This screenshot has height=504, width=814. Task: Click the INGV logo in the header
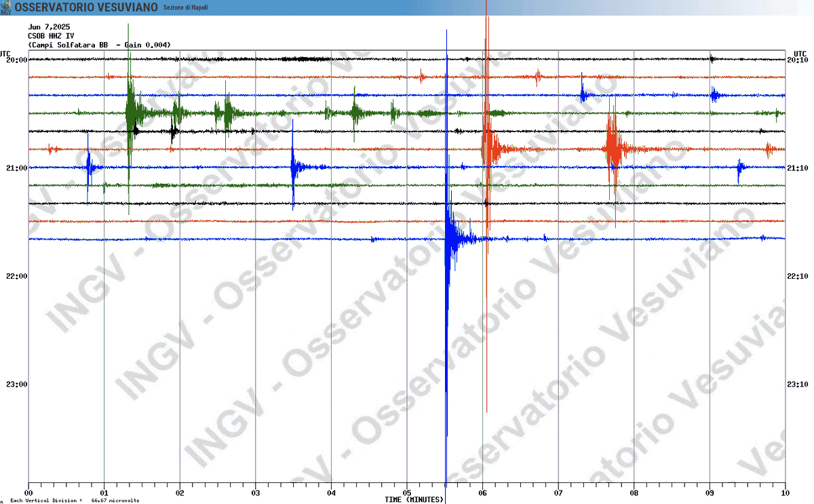[x=5, y=7]
